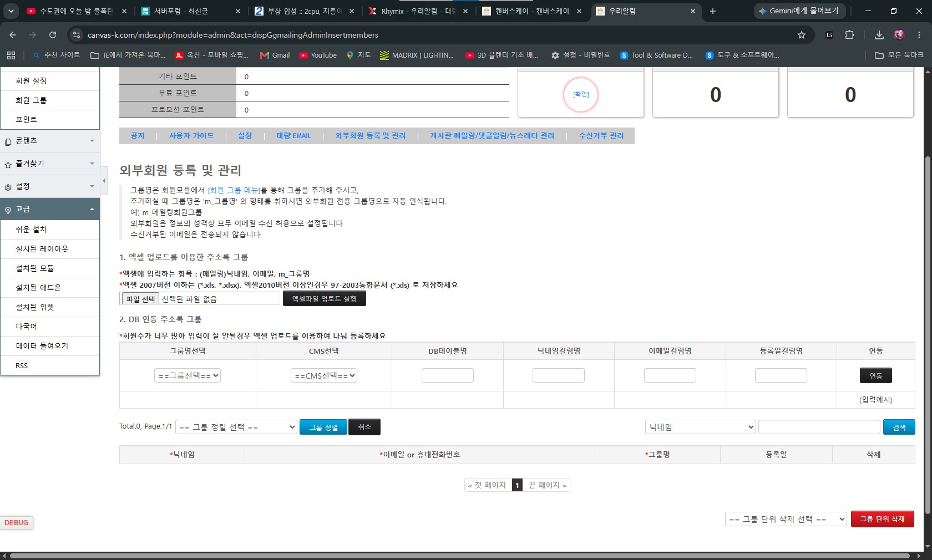Open the 사용자 가이드 module tab
The image size is (932, 560).
[191, 135]
